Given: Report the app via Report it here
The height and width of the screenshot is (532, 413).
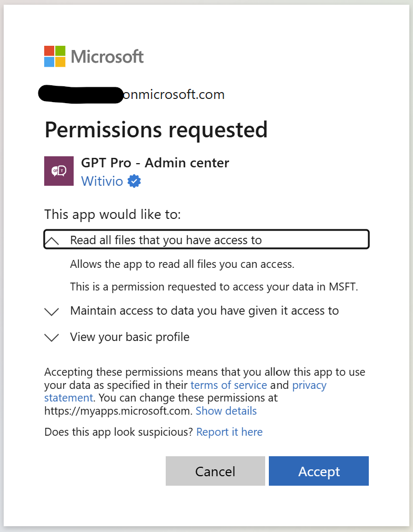Looking at the screenshot, I should 229,431.
